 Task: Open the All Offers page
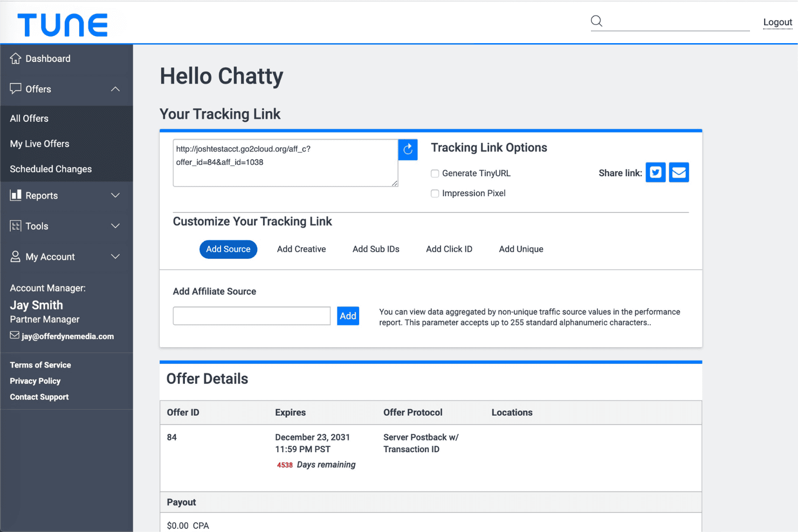tap(29, 119)
